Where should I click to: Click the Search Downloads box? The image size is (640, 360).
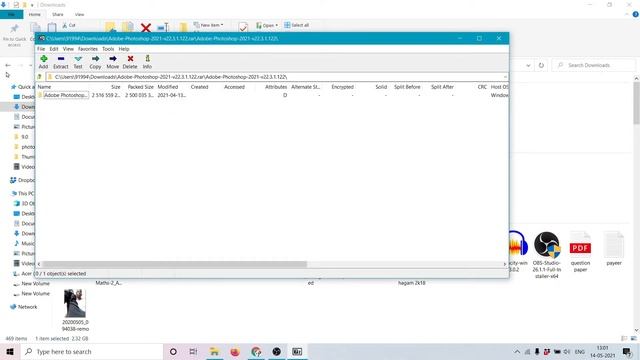594,65
